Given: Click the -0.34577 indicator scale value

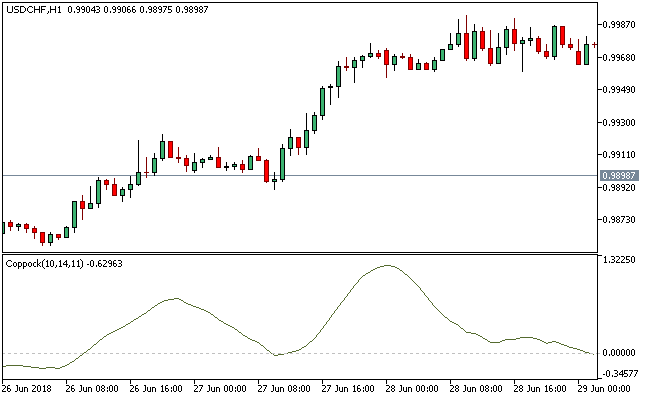Looking at the screenshot, I should (621, 374).
